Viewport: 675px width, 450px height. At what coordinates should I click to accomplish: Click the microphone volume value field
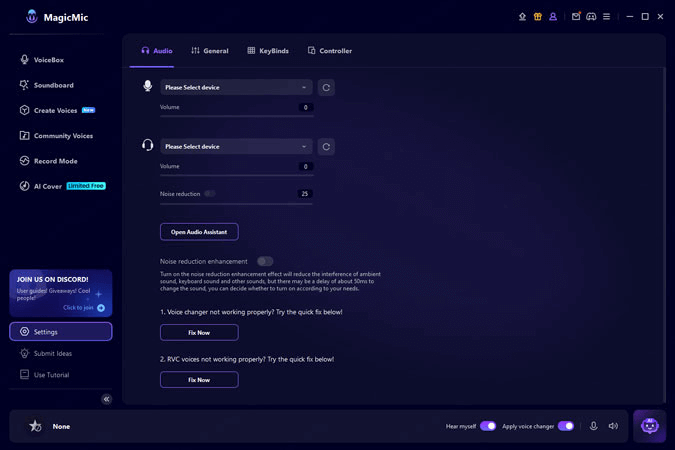pos(306,107)
